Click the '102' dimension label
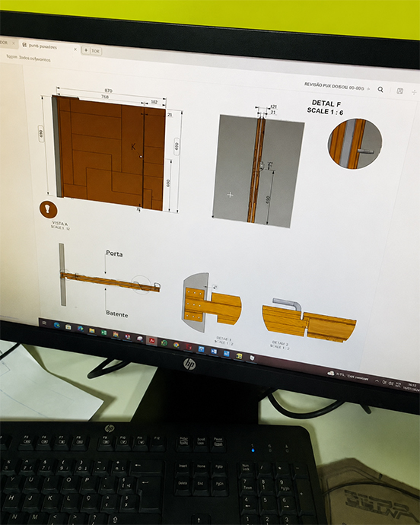 pos(154,102)
